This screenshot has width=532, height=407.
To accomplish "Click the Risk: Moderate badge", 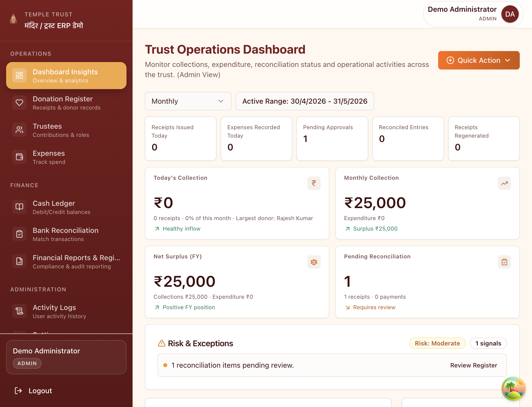I will point(437,343).
